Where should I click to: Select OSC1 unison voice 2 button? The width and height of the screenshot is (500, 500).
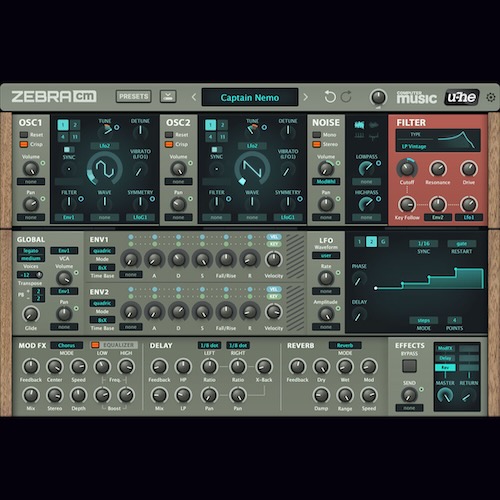(75, 125)
